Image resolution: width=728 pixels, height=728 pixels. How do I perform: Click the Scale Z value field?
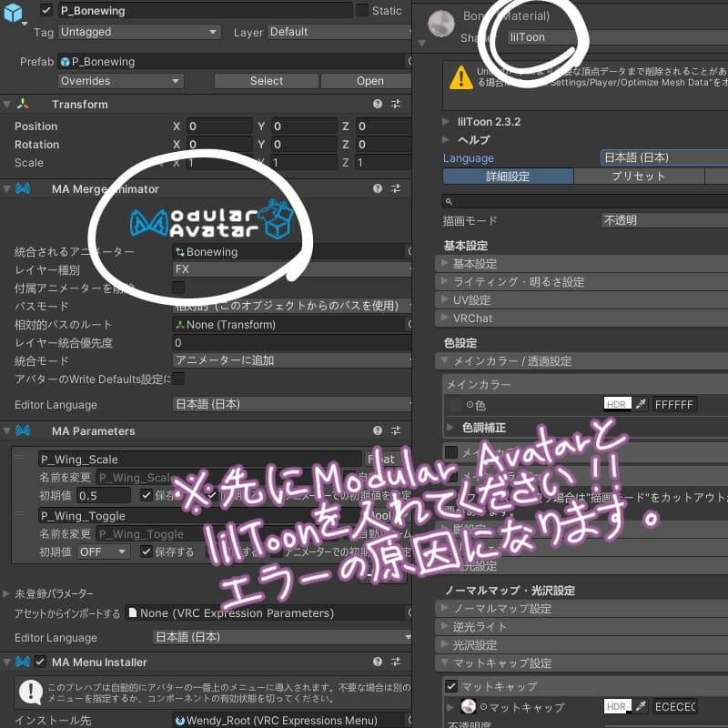tap(383, 163)
